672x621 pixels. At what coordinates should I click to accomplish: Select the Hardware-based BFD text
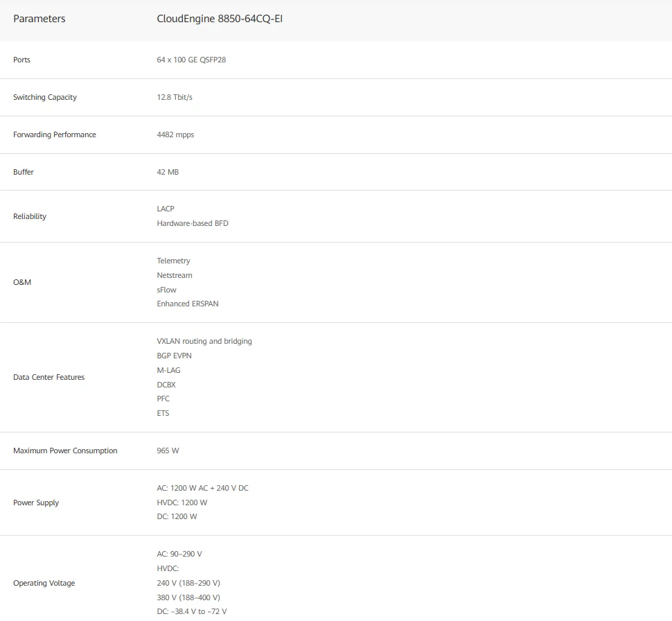tap(193, 223)
